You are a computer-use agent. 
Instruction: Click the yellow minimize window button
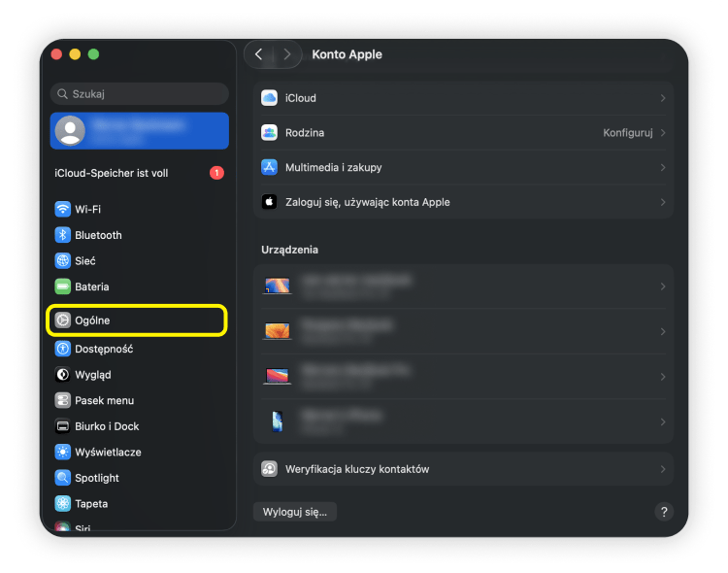[x=75, y=54]
